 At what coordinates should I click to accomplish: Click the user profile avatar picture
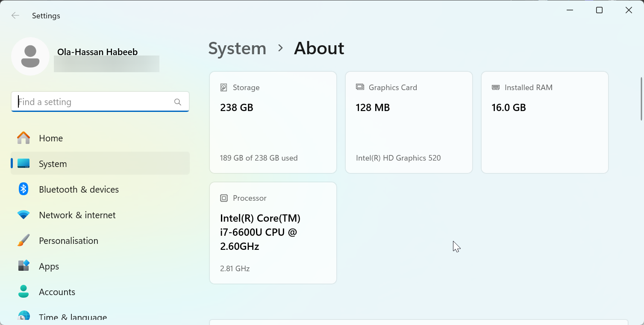click(30, 56)
